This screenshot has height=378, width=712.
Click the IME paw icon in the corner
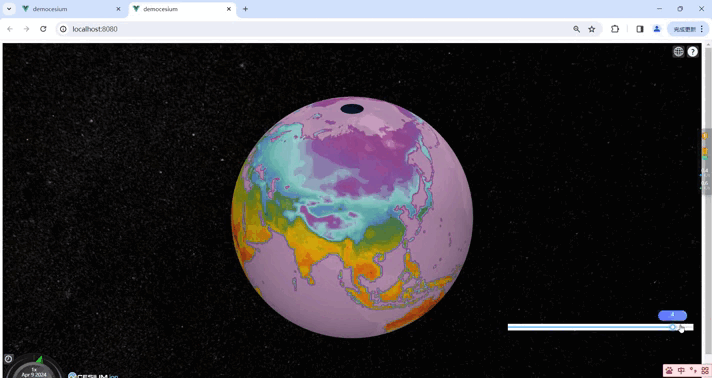[x=670, y=371]
